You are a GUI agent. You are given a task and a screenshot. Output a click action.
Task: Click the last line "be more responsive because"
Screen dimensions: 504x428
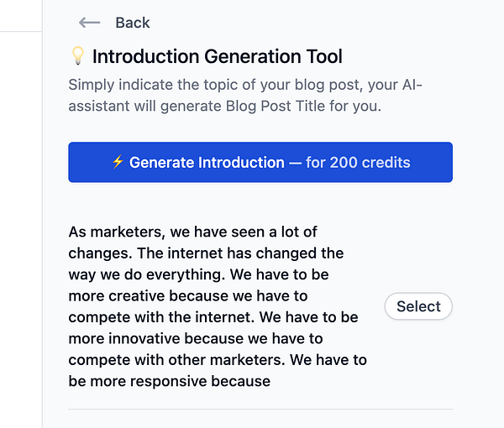(x=170, y=381)
